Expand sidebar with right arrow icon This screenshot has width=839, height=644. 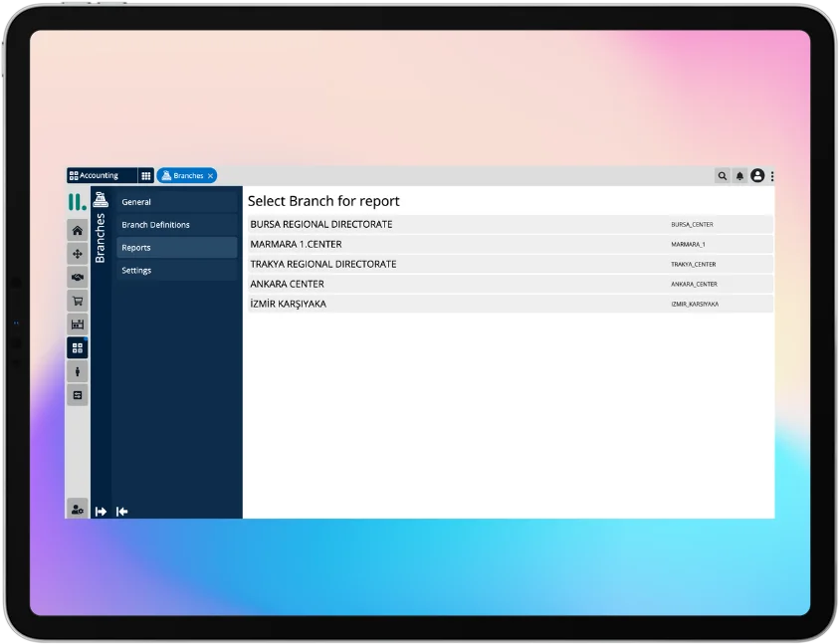tap(101, 511)
